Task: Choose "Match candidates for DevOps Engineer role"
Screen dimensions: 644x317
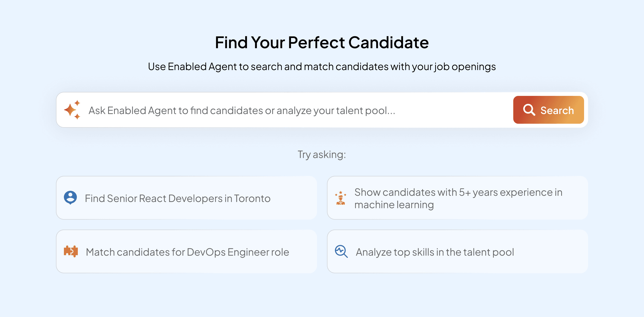Action: coord(187,252)
